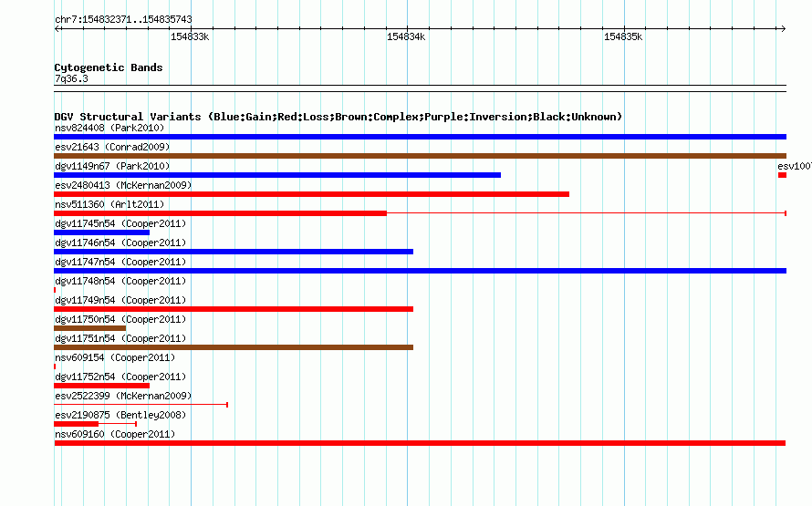The image size is (812, 506).
Task: Select the short blue dgv11745n54 bar
Action: (101, 232)
